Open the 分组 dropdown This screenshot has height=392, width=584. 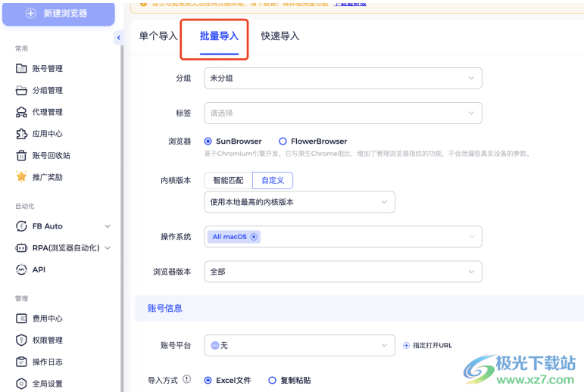(343, 78)
